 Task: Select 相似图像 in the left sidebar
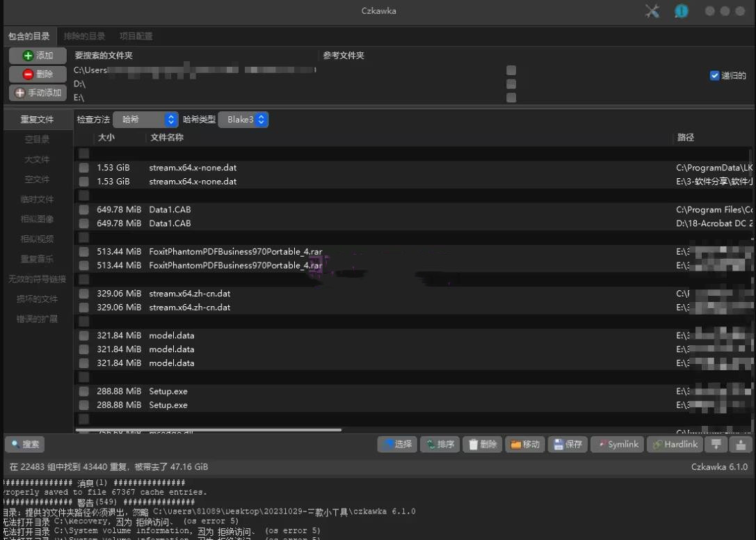pos(37,219)
